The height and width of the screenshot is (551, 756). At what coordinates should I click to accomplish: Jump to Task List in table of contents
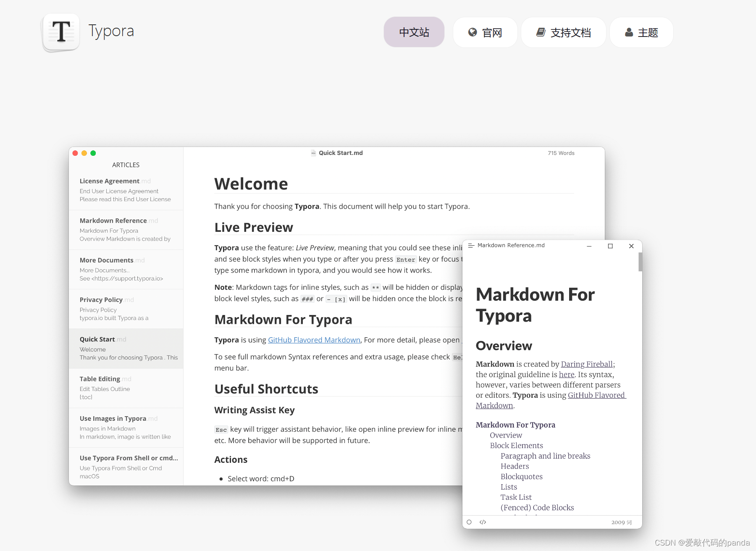pyautogui.click(x=516, y=497)
